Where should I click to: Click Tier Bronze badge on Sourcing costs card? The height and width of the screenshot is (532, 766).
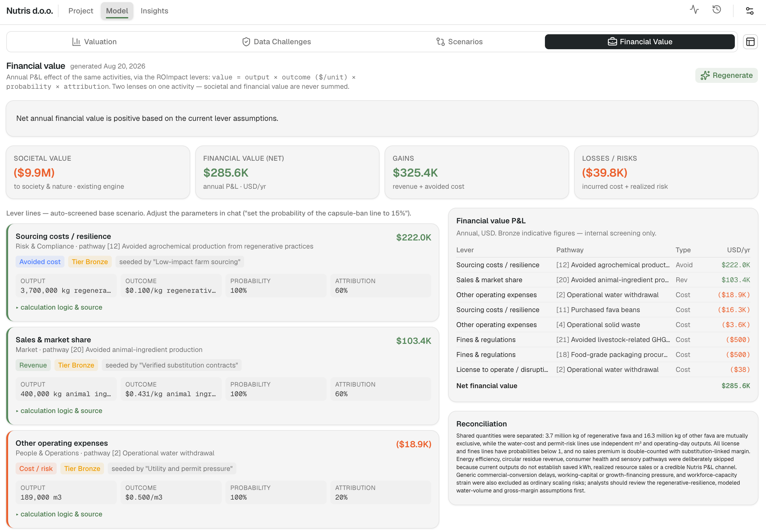click(x=90, y=262)
